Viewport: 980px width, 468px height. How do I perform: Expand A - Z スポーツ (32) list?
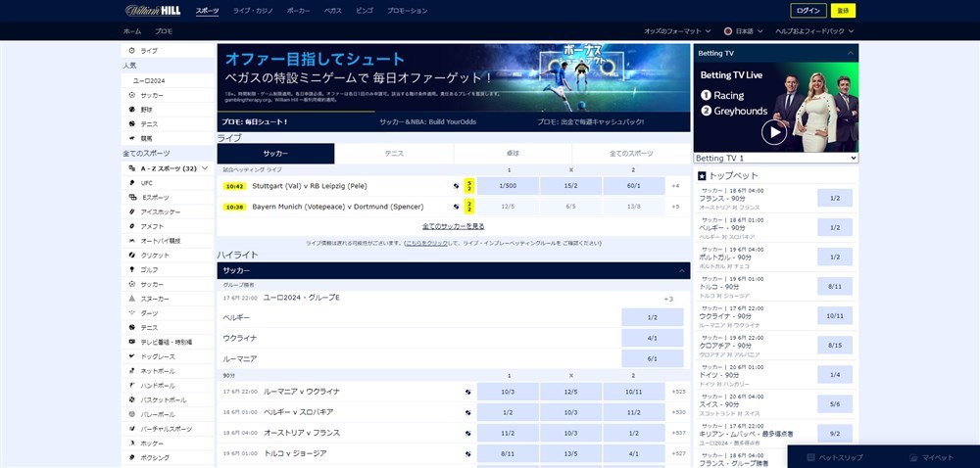(168, 168)
